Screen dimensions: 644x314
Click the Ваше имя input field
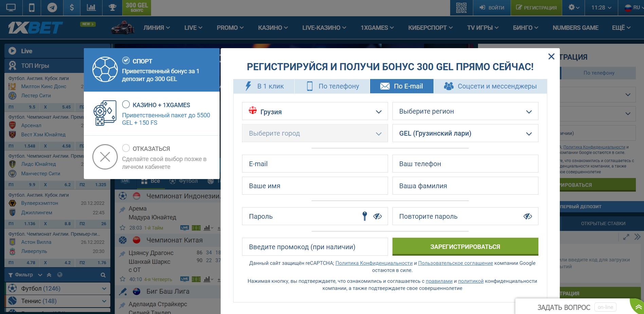[315, 186]
